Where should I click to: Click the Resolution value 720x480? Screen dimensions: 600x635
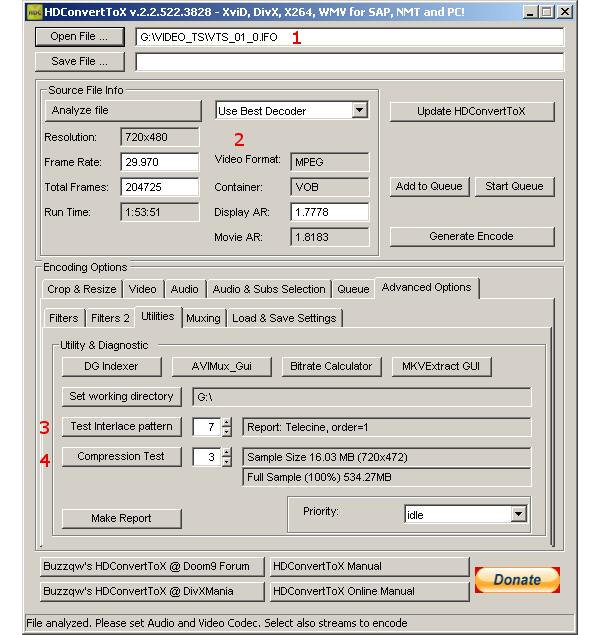point(160,137)
